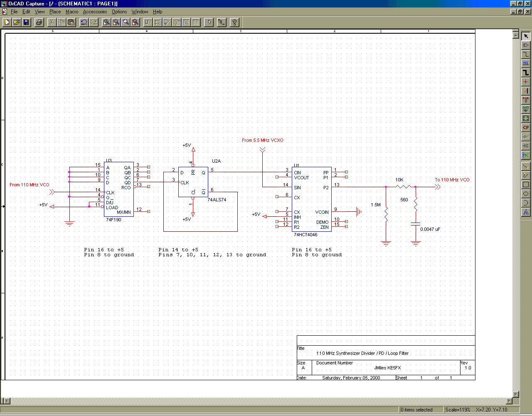Screen dimensions: 532x416
Task: Select the Place Net Alias (N1) tool
Action: [526, 63]
